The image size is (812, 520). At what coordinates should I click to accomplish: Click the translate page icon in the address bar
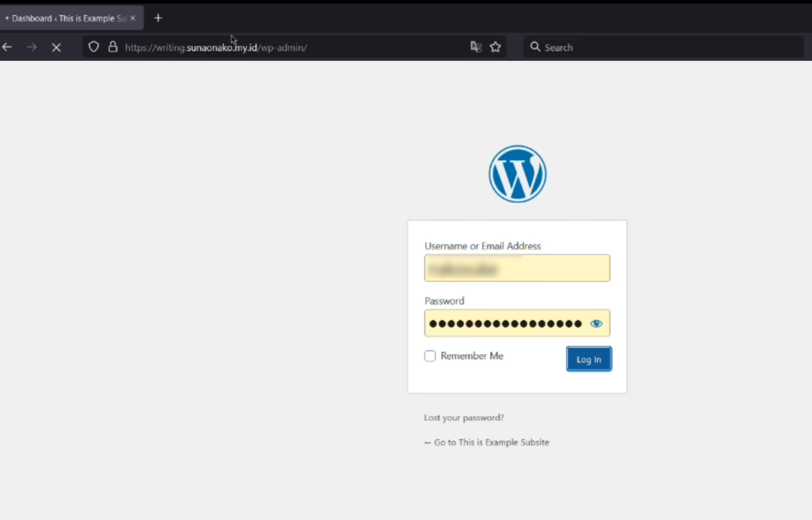(476, 47)
